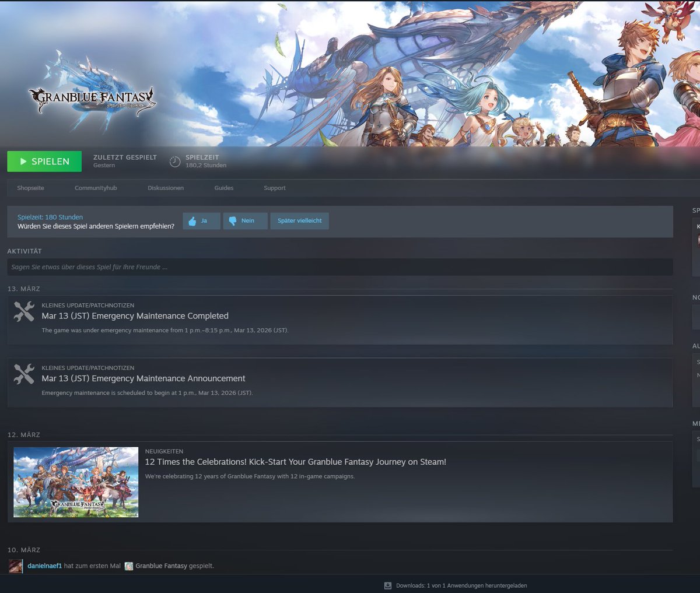
Task: Open the Guides tab
Action: (224, 188)
